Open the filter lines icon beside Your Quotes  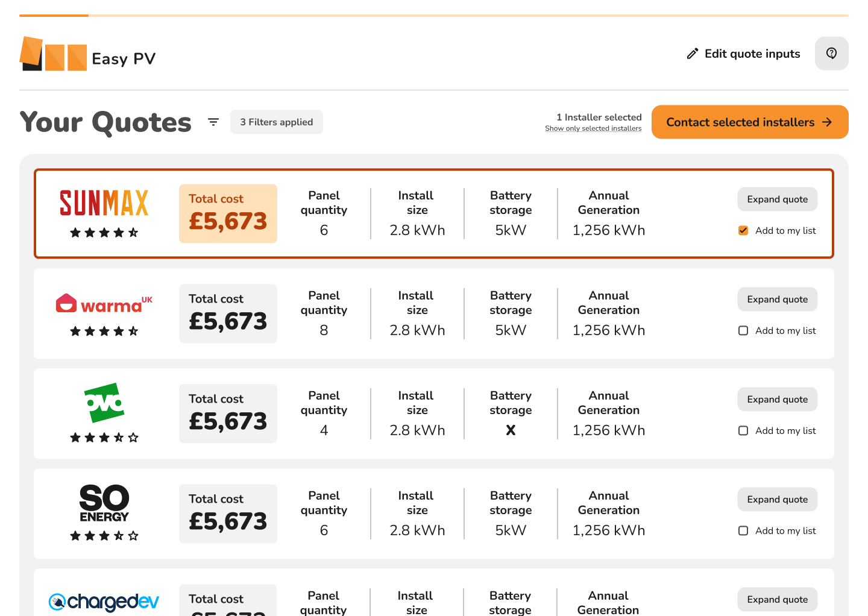pyautogui.click(x=213, y=122)
